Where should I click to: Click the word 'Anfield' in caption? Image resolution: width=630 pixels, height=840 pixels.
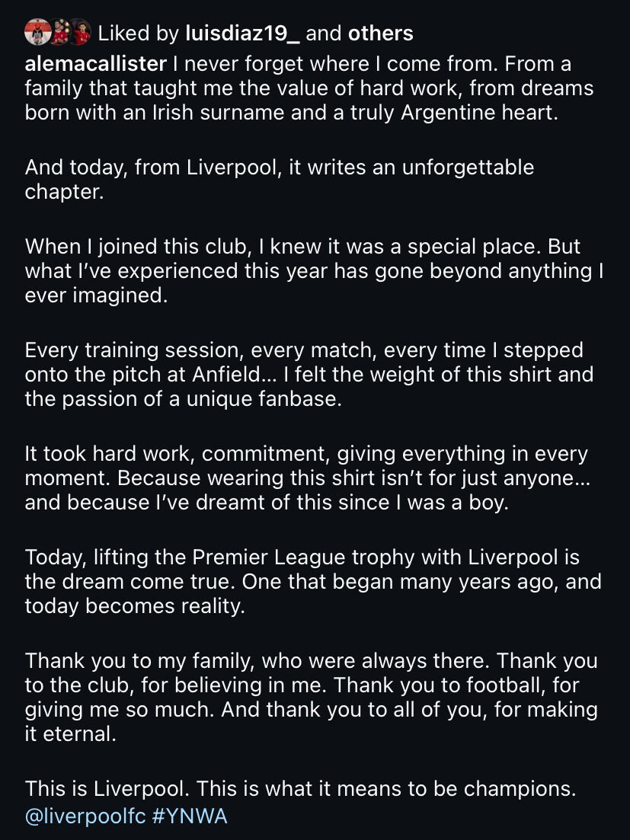[x=225, y=374]
